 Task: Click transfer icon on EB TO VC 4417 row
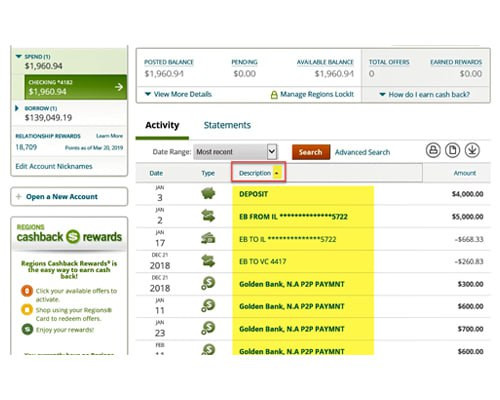[x=208, y=261]
